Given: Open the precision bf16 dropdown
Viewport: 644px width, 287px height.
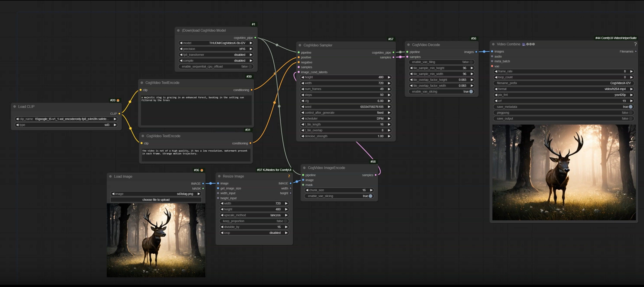Looking at the screenshot, I should [x=216, y=49].
